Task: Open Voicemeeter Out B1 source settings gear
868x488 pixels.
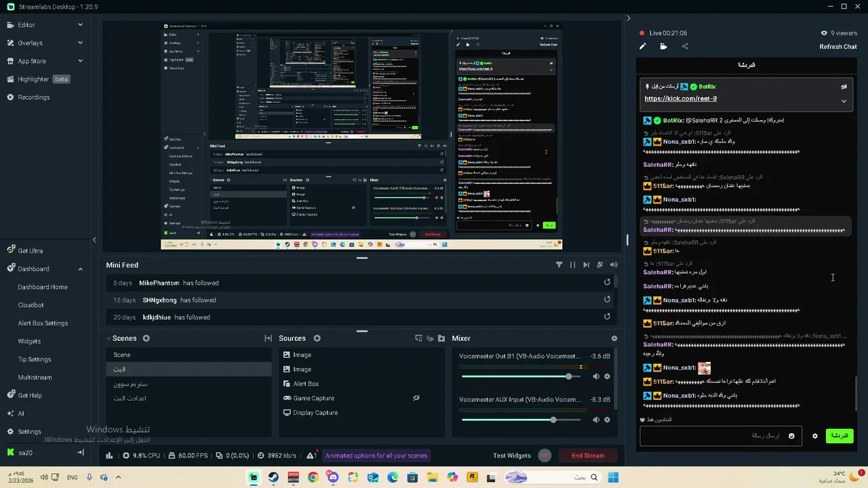Action: [607, 376]
